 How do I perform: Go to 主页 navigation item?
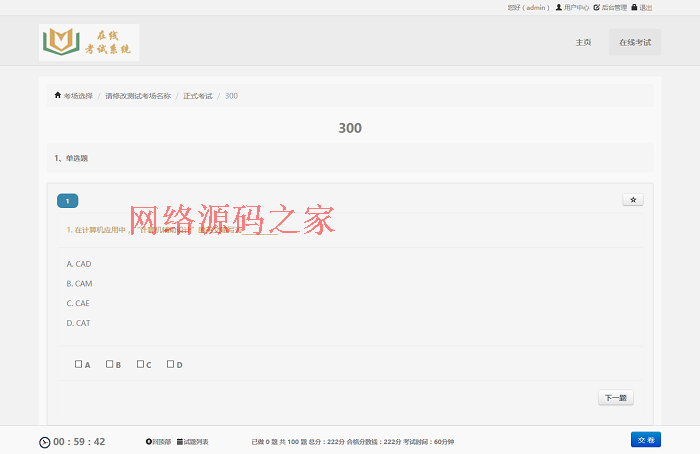[x=583, y=42]
